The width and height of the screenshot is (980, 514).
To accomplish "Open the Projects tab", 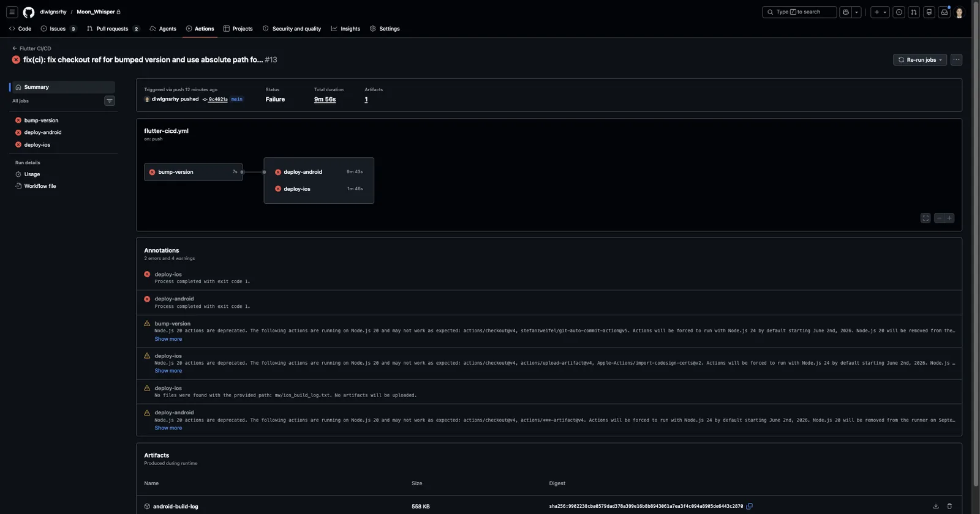I will (238, 29).
